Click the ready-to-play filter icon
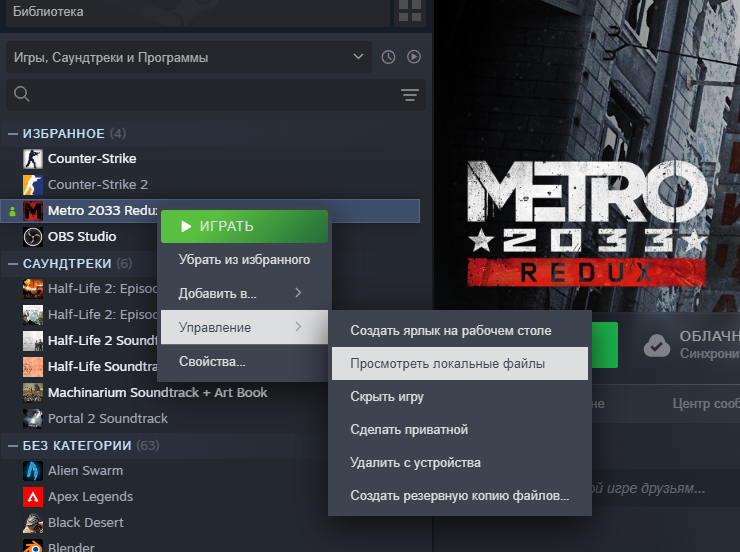The height and width of the screenshot is (552, 740). point(414,57)
